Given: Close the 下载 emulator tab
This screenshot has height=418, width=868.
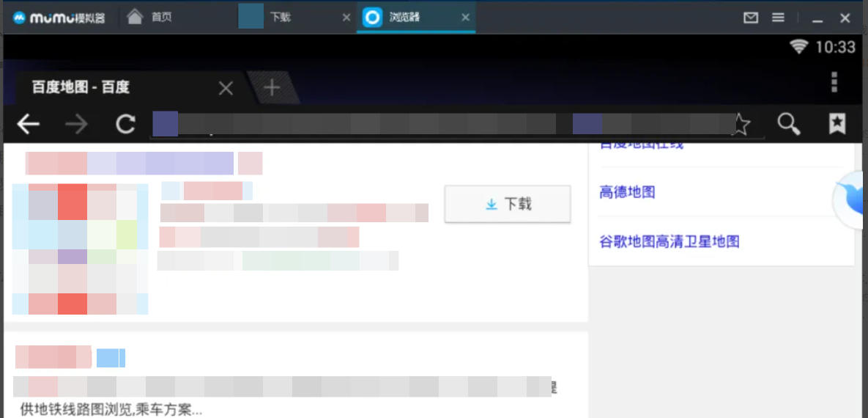Looking at the screenshot, I should tap(346, 18).
